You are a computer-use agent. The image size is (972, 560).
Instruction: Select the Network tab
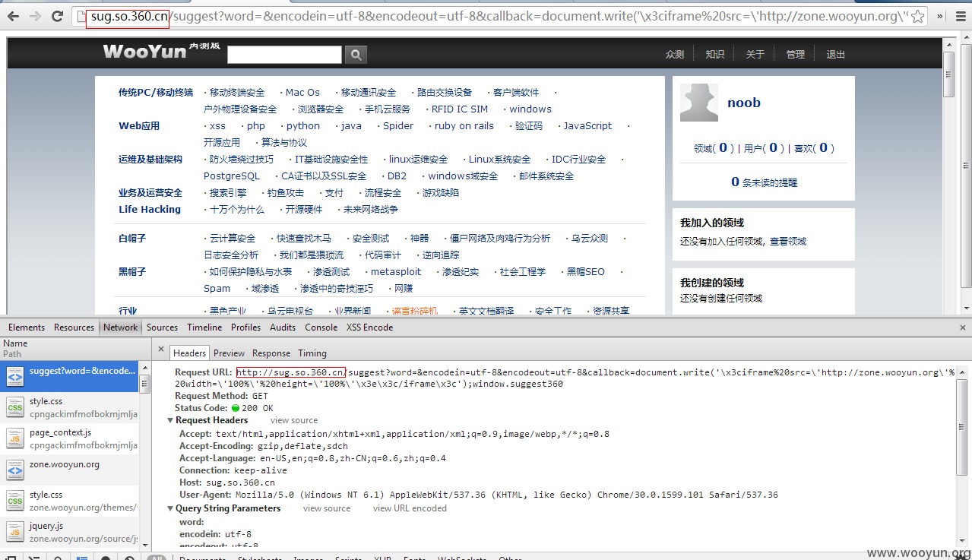point(121,327)
